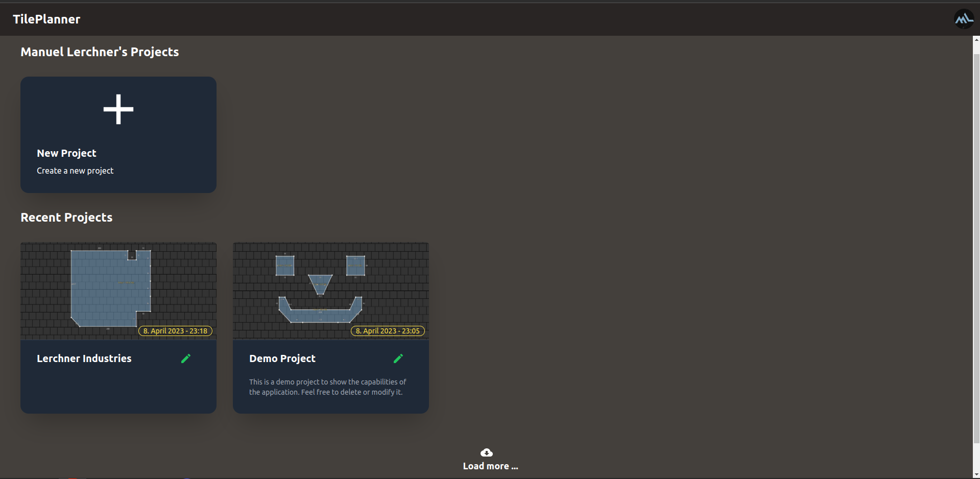Viewport: 980px width, 479px height.
Task: Click the plus icon to create a project
Action: (x=118, y=109)
